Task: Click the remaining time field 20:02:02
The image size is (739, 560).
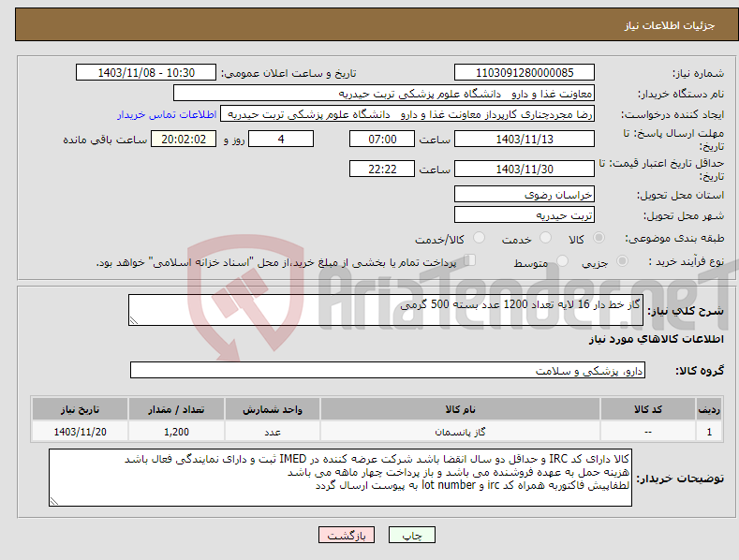Action: point(184,139)
